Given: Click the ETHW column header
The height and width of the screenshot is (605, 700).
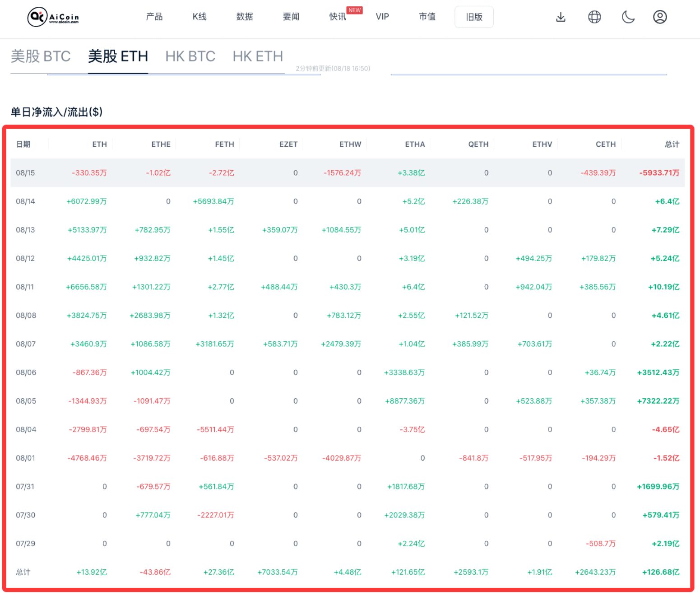Looking at the screenshot, I should click(350, 144).
